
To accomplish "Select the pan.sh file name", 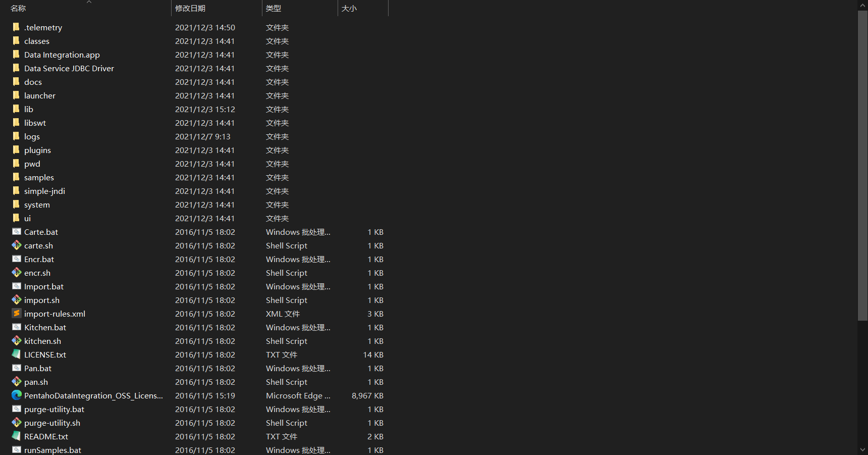I will coord(36,382).
